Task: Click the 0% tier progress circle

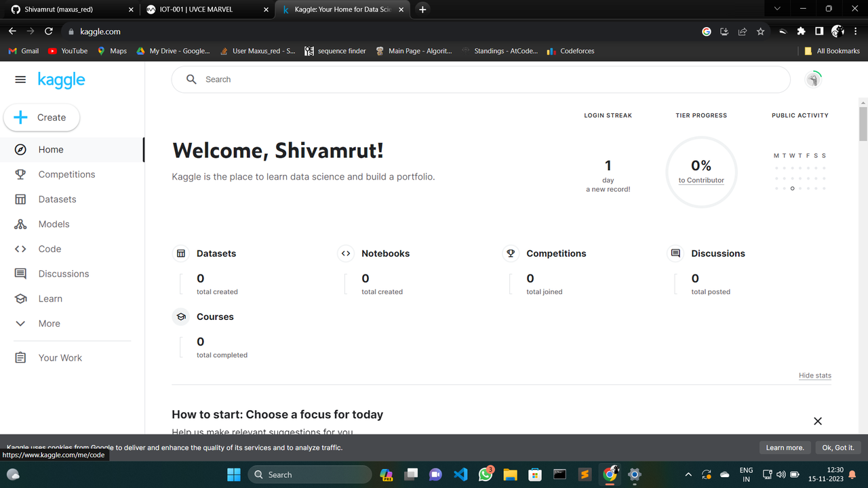Action: point(701,172)
